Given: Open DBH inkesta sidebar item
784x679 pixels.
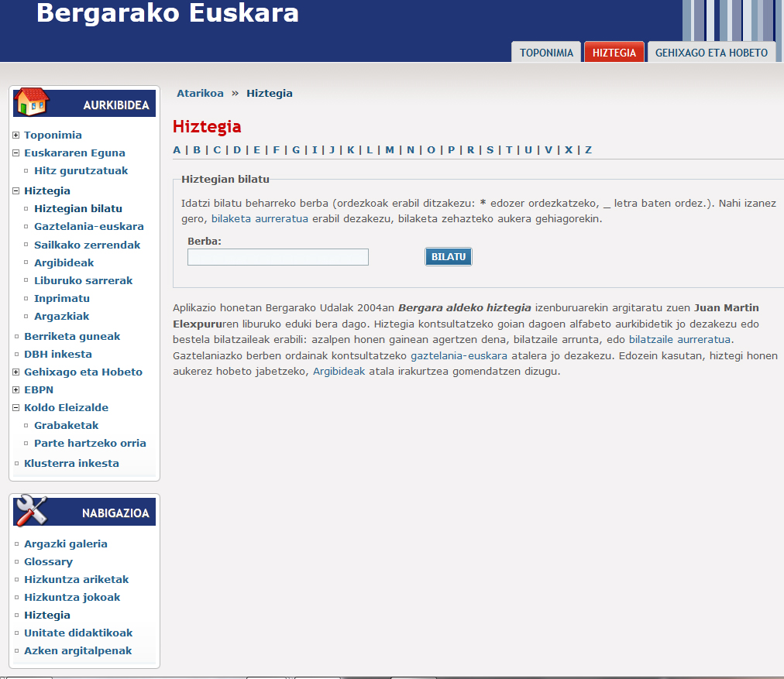Looking at the screenshot, I should click(x=58, y=355).
